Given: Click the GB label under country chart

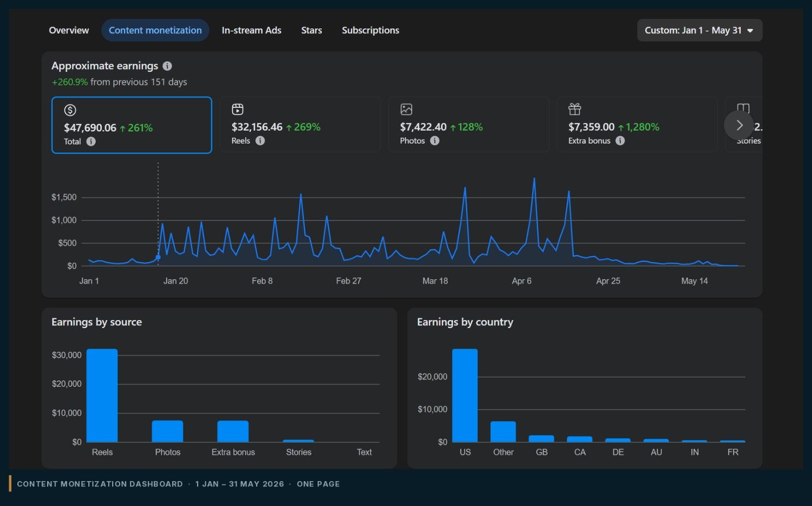Looking at the screenshot, I should point(542,452).
